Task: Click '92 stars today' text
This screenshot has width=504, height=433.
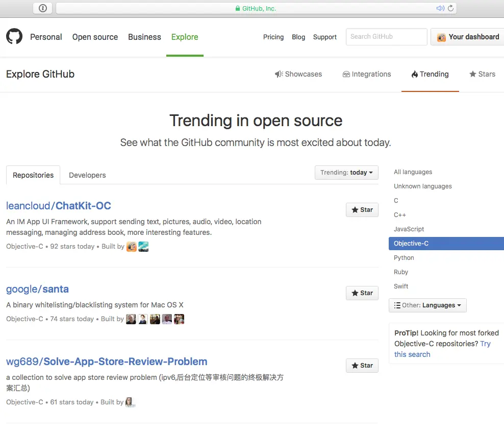Action: pos(72,247)
